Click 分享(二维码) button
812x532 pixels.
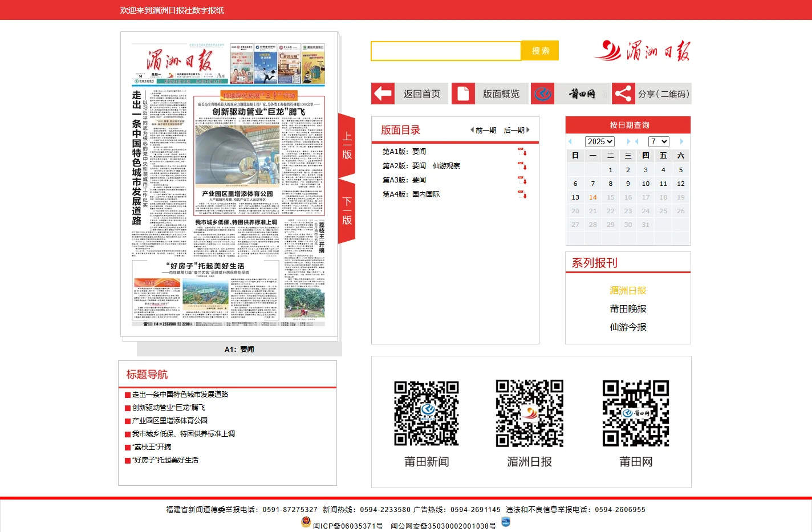pyautogui.click(x=663, y=94)
